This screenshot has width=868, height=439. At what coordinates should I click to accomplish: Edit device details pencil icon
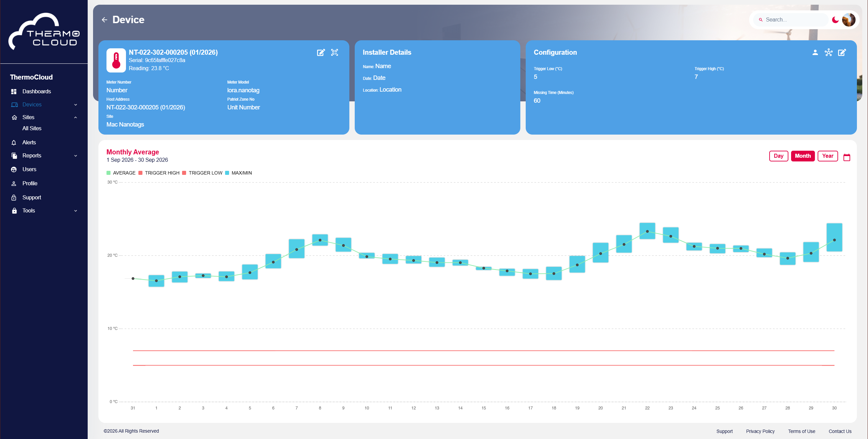click(321, 52)
